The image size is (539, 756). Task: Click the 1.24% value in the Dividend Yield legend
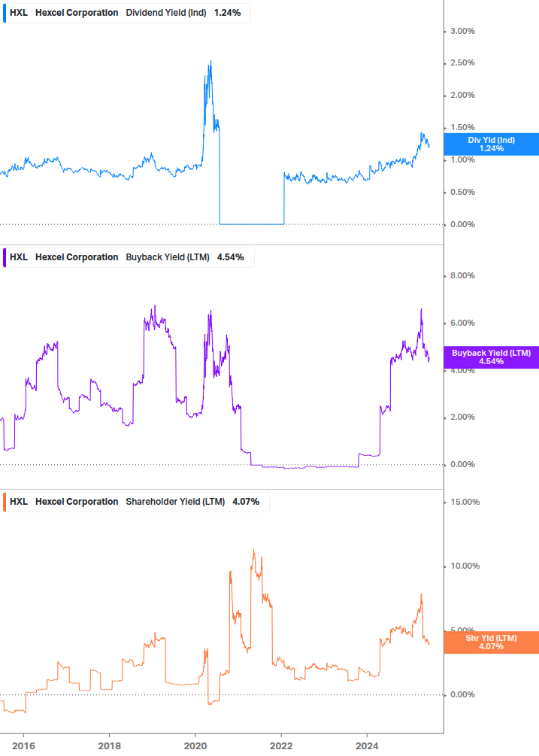tap(227, 13)
